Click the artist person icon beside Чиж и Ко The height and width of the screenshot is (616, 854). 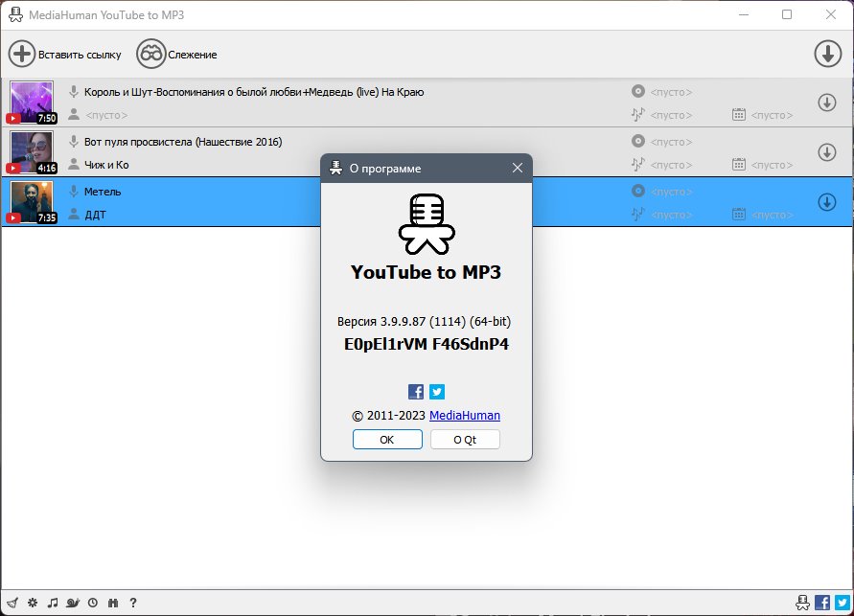[x=74, y=165]
